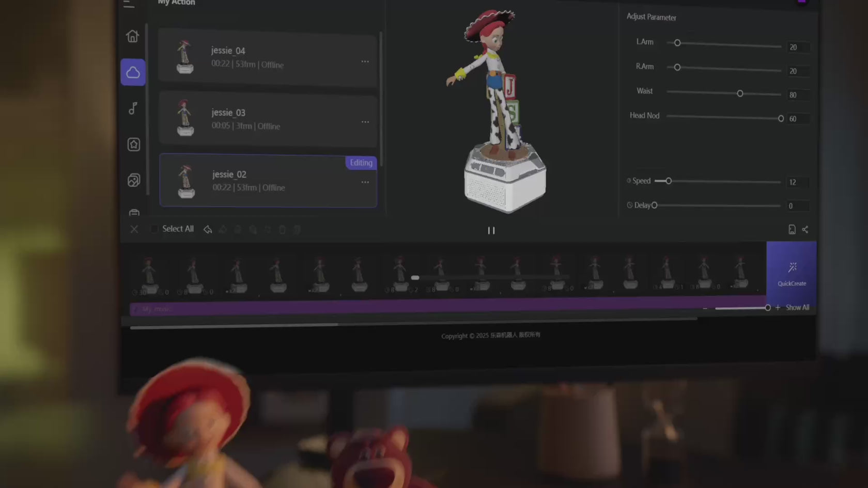This screenshot has width=868, height=488.
Task: Close the frame selection toolbar with X
Action: 134,229
